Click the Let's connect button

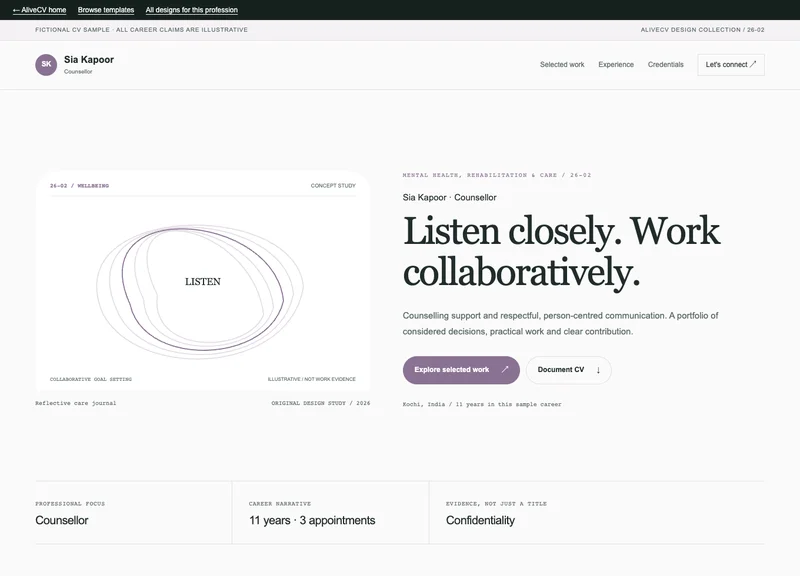[x=731, y=65]
